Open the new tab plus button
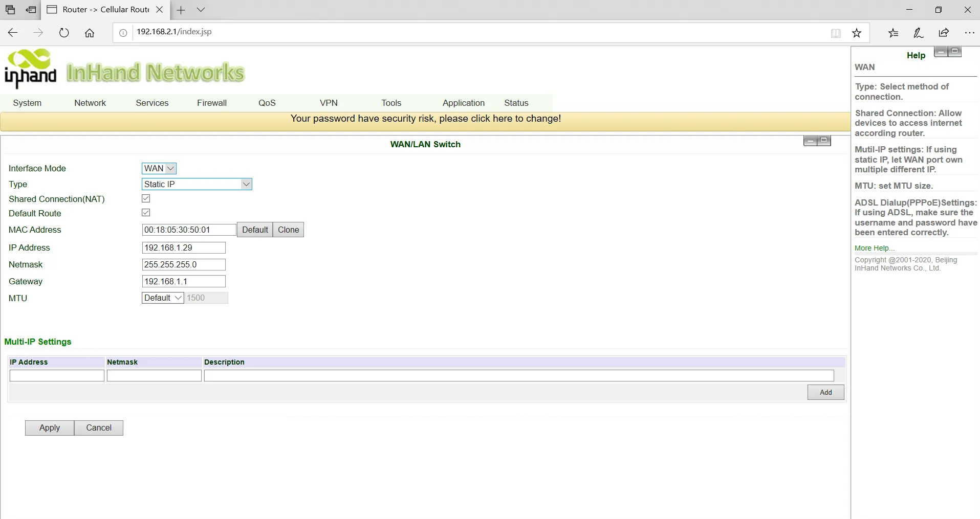Viewport: 980px width, 519px height. click(181, 10)
